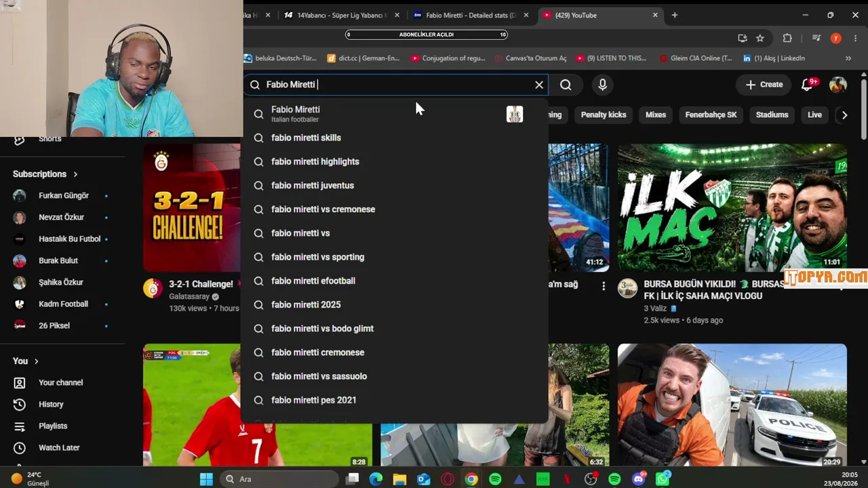Open YouTube notifications bell
Screen dimensions: 868x488
(x=808, y=85)
